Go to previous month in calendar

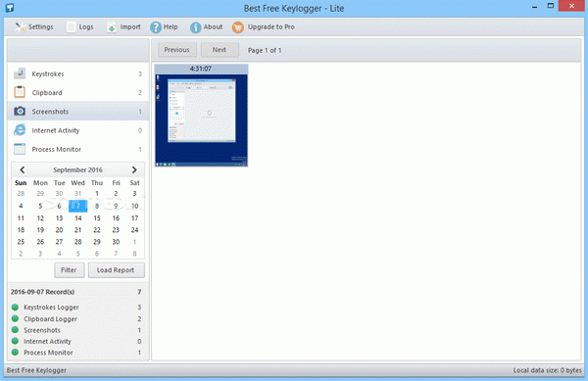pos(23,169)
